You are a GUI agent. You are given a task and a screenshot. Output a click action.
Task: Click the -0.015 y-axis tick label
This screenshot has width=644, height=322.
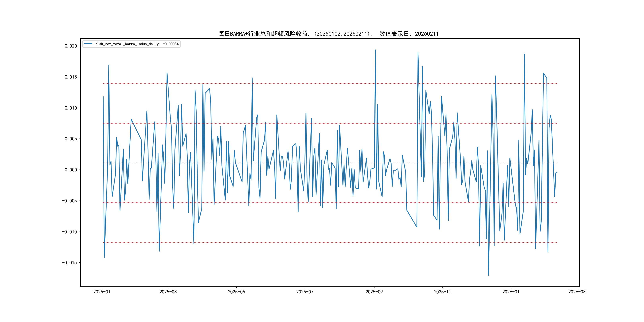pyautogui.click(x=70, y=263)
